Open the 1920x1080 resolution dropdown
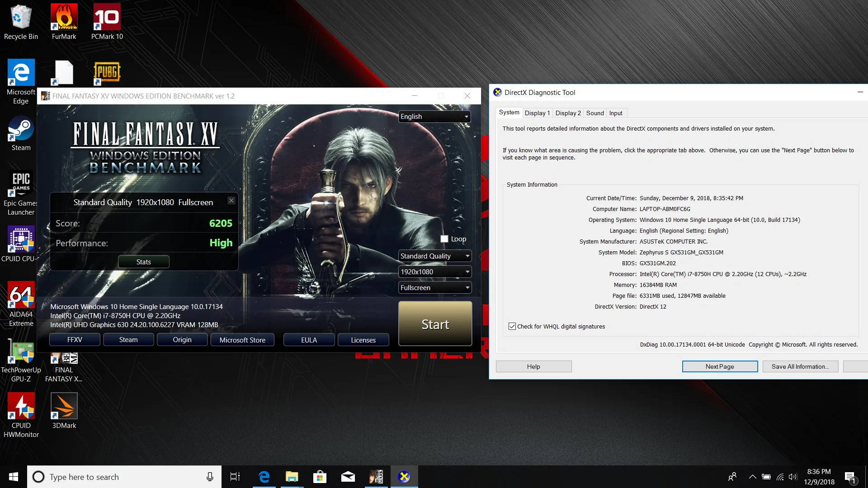 point(435,272)
